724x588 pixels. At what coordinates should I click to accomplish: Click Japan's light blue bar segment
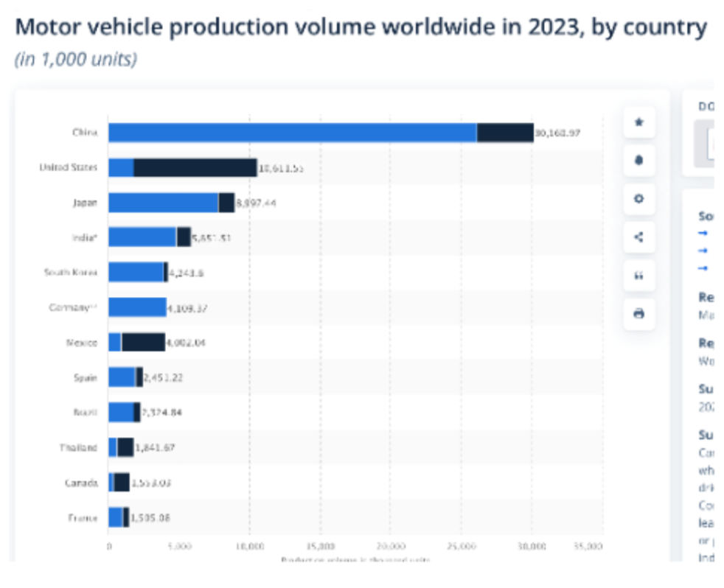(x=163, y=203)
